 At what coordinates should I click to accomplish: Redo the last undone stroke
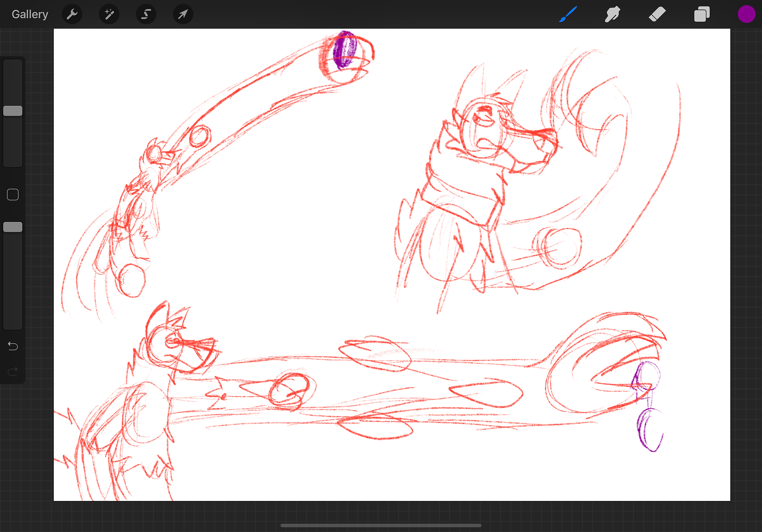pyautogui.click(x=13, y=371)
